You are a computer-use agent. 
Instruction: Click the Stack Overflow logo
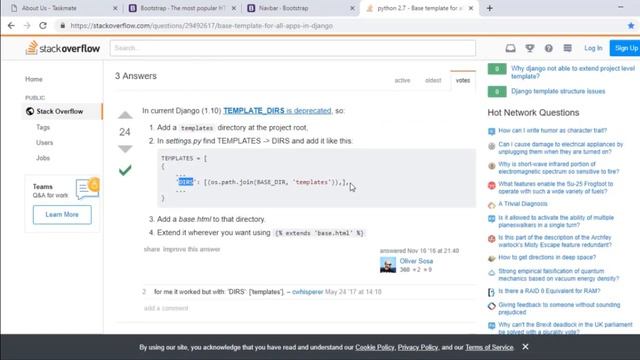62,48
